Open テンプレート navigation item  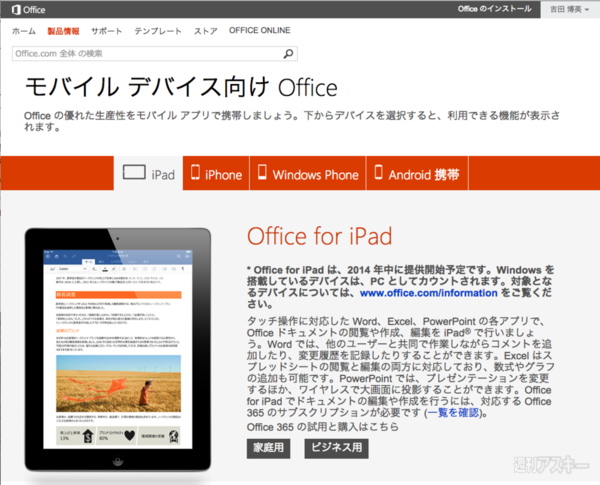158,31
